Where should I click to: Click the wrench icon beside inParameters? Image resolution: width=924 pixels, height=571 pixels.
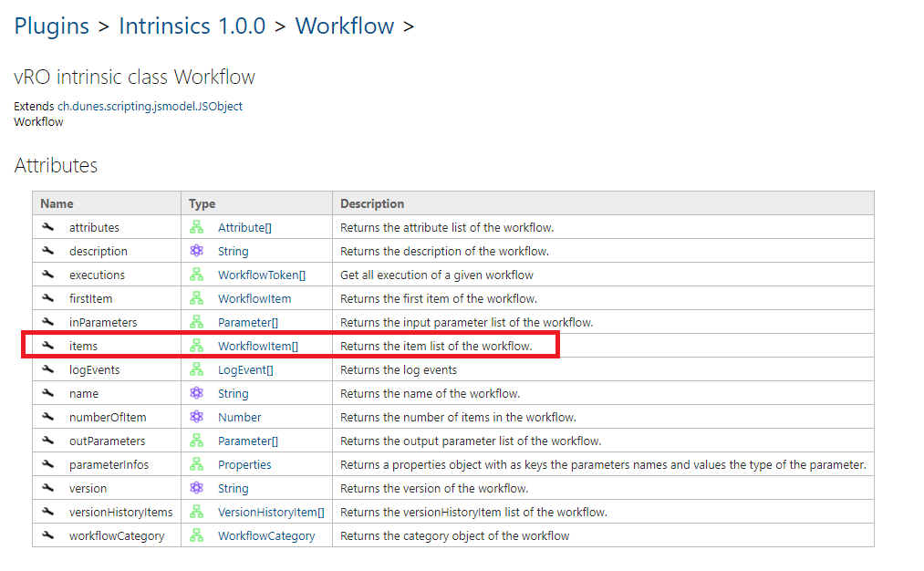(x=47, y=322)
